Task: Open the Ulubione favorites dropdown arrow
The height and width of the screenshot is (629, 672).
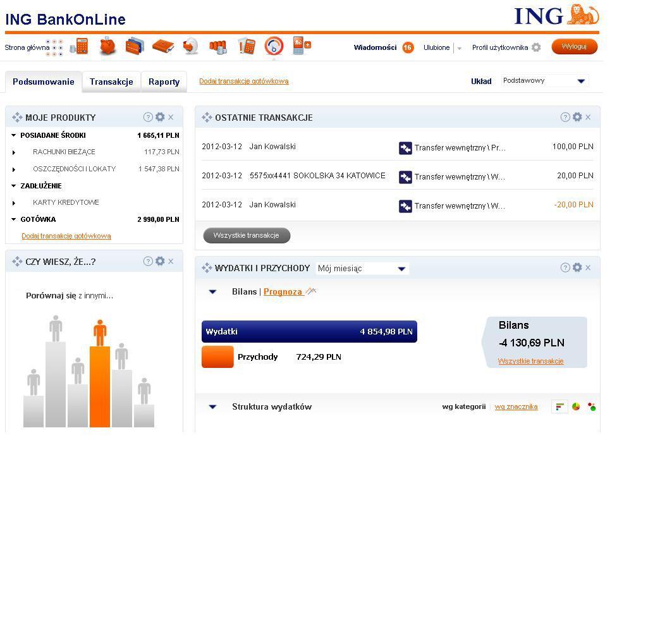Action: (460, 49)
